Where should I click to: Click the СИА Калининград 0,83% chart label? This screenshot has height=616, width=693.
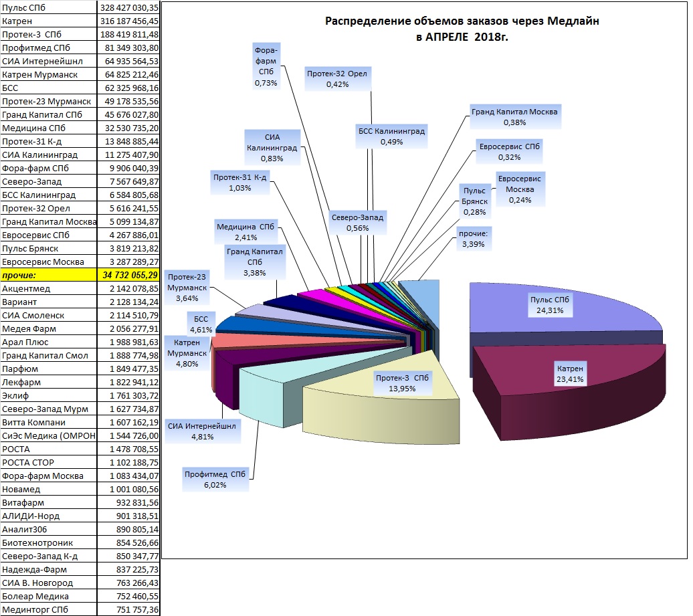(x=272, y=148)
